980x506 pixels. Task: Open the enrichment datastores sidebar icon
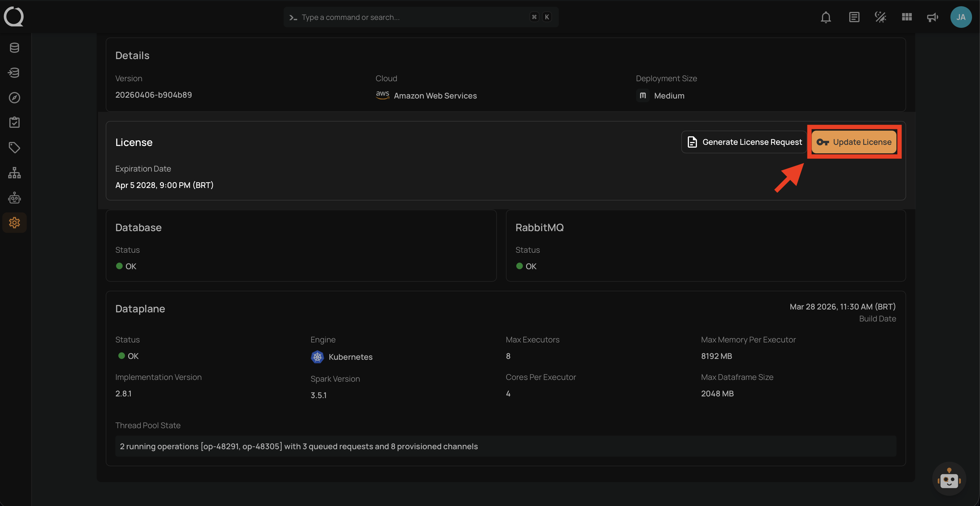click(14, 73)
